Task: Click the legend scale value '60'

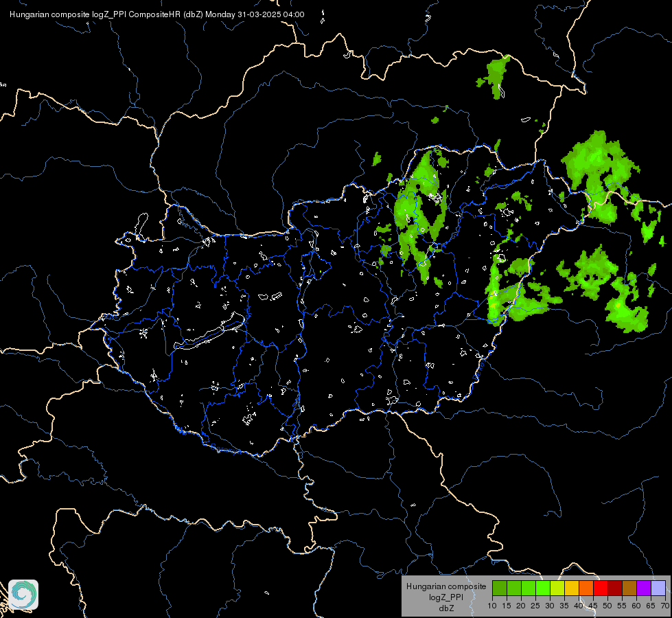Action: (x=636, y=606)
